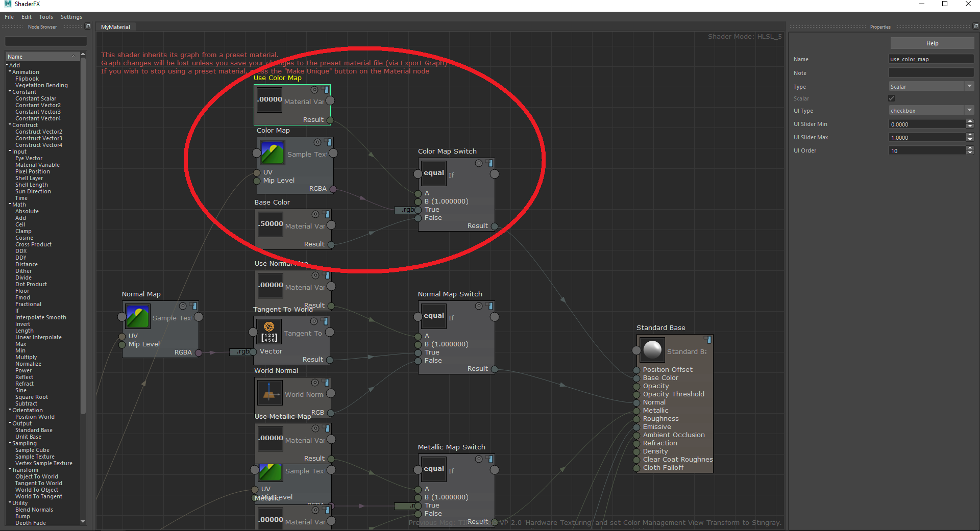Image resolution: width=980 pixels, height=531 pixels.
Task: Click the Normal Map texture thumbnail icon
Action: (x=138, y=317)
